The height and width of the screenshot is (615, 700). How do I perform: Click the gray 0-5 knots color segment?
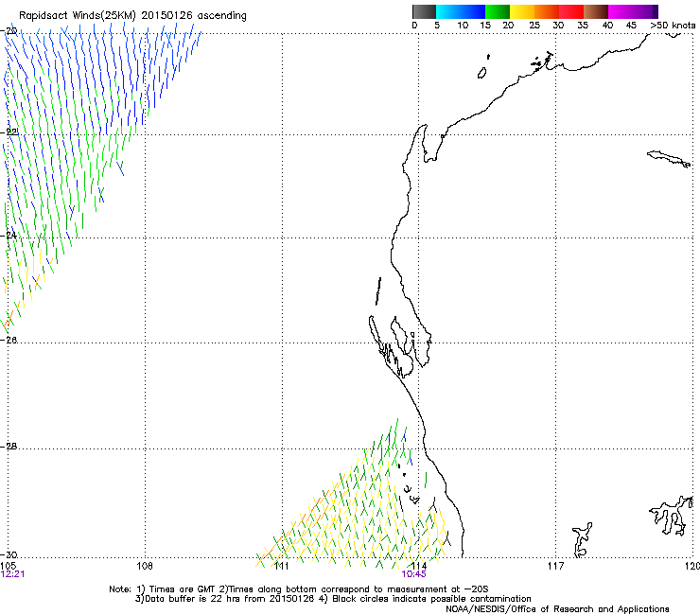(424, 11)
